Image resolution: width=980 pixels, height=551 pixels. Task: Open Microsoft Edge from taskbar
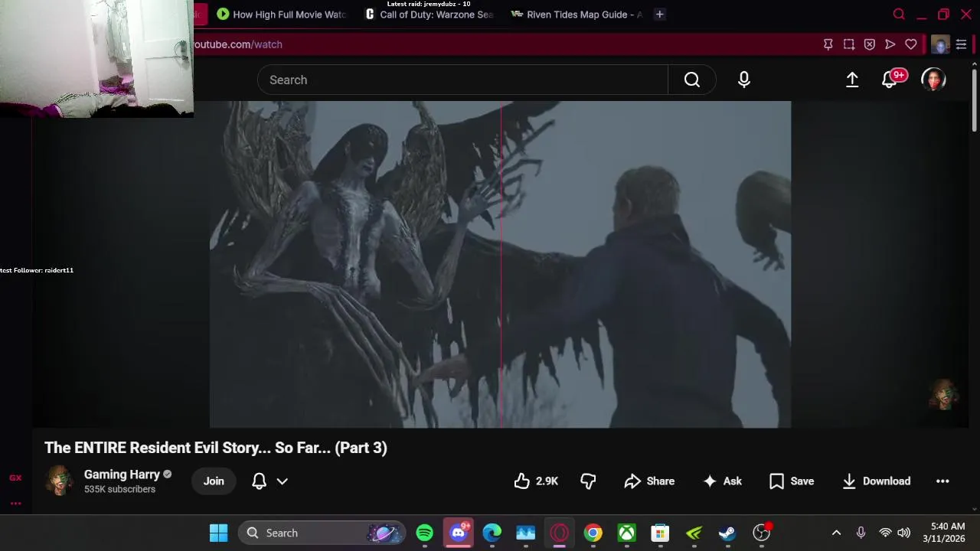coord(492,533)
